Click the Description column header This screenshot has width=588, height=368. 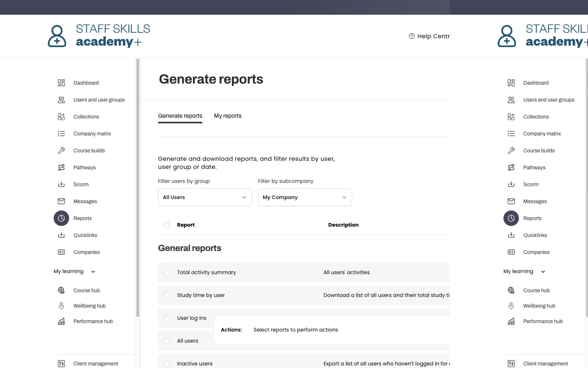click(343, 225)
